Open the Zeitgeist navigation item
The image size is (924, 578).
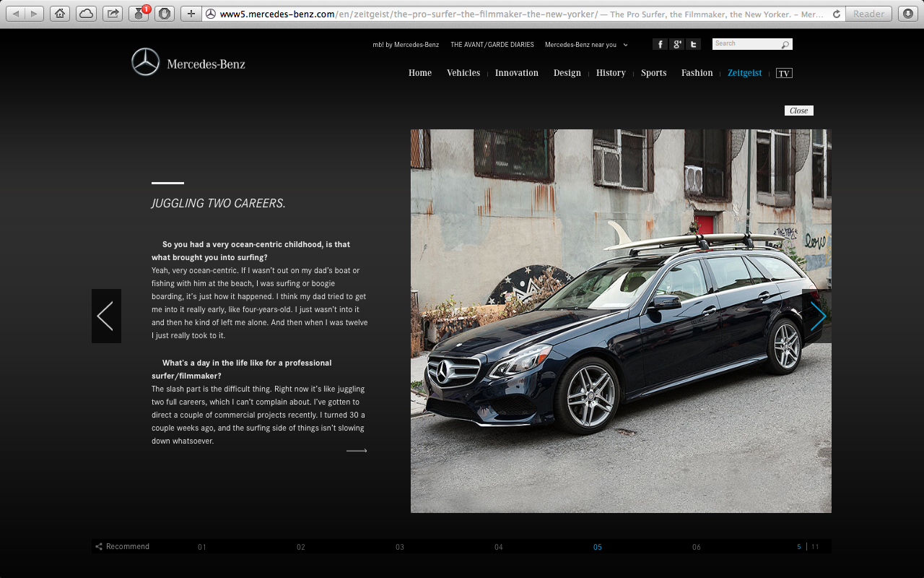(745, 73)
